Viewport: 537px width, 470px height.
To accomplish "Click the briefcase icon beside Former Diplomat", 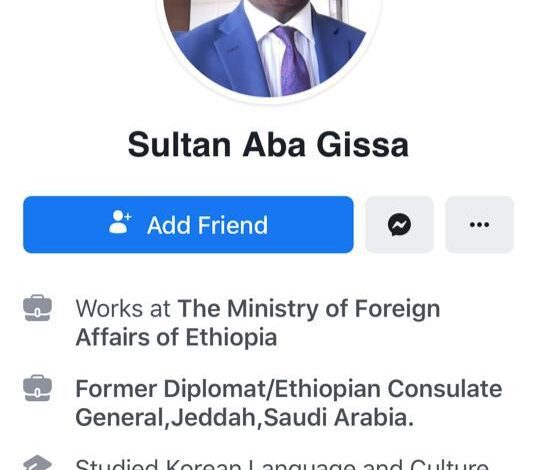I will pos(38,388).
